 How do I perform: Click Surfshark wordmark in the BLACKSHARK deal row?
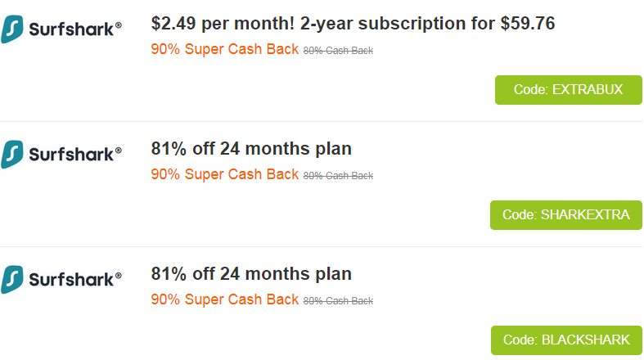tap(71, 280)
